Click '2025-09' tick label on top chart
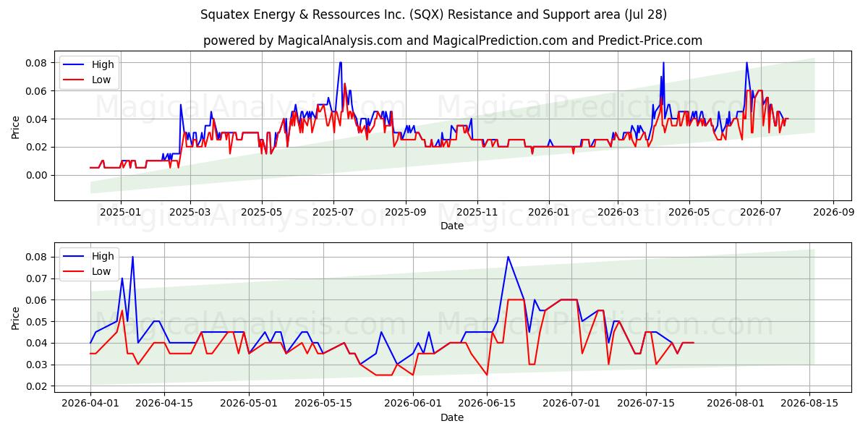Screen dimensions: 868x434 pyautogui.click(x=405, y=213)
